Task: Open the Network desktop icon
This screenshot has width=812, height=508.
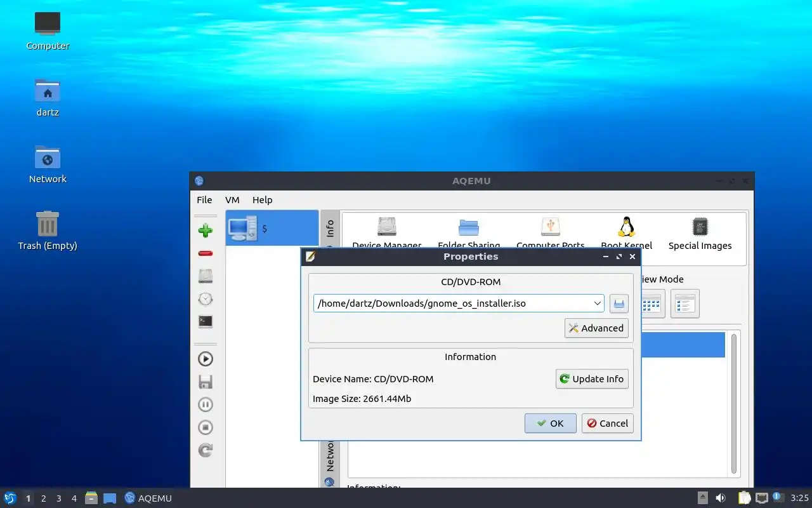Action: coord(48,164)
